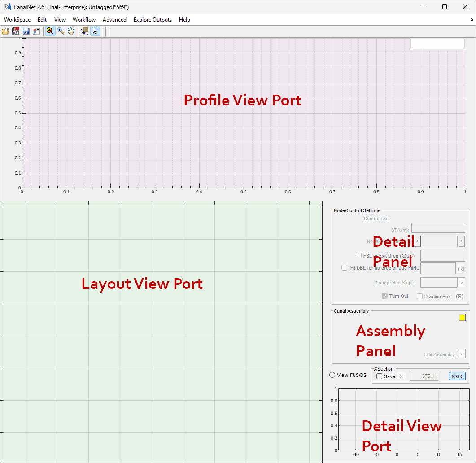Open the Advanced menu
Image resolution: width=476 pixels, height=463 pixels.
tap(114, 20)
